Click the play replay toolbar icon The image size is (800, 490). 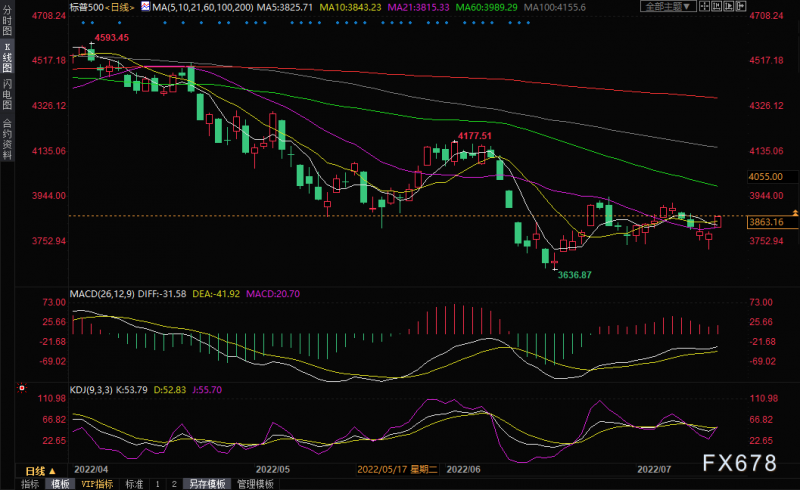(729, 6)
